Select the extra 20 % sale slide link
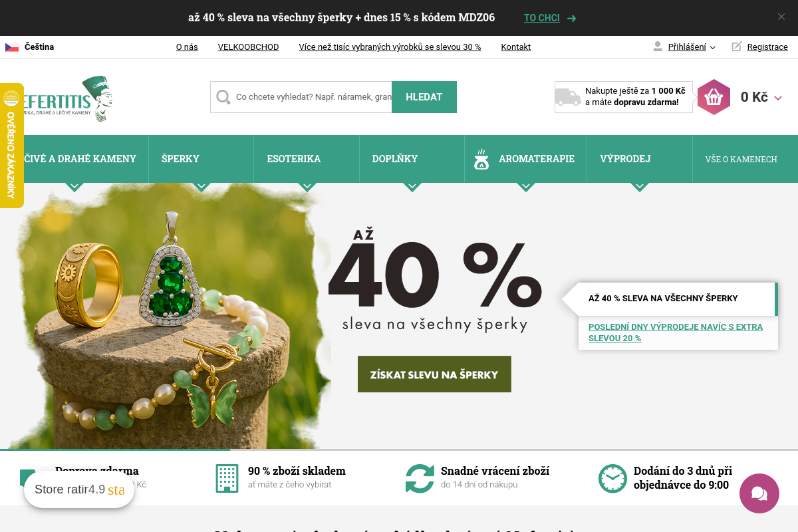The height and width of the screenshot is (532, 798). [676, 332]
